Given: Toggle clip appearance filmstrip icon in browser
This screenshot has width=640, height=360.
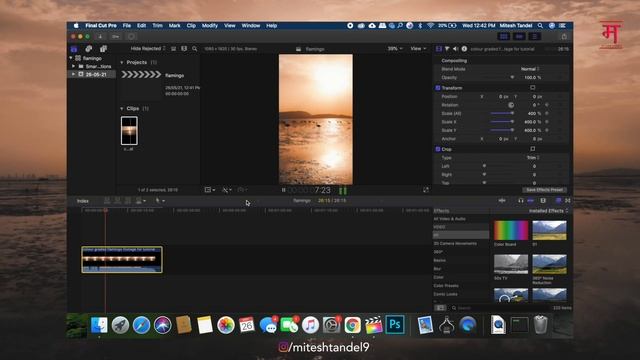Looking at the screenshot, I should (x=184, y=49).
